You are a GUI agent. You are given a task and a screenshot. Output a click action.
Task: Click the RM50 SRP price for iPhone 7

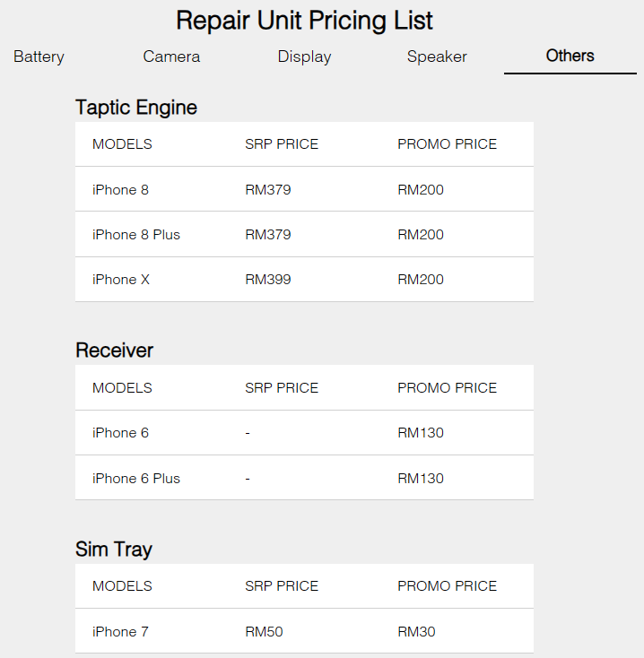click(264, 632)
